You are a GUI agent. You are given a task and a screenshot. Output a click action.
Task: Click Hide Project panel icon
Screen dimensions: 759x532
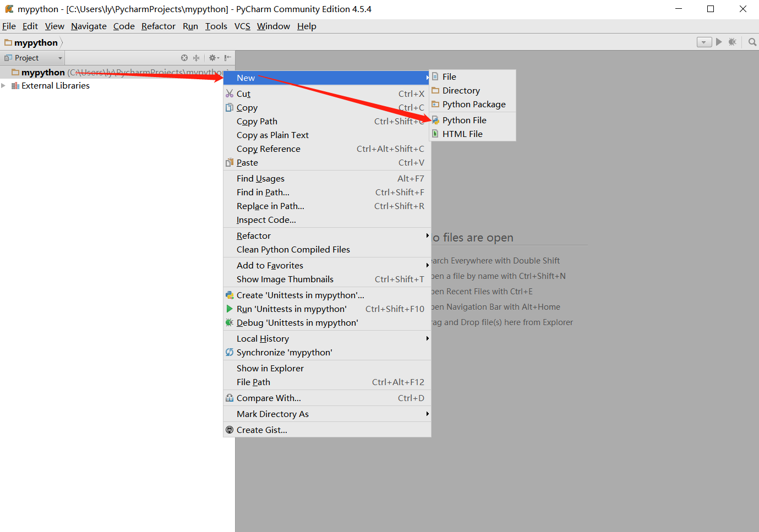pos(227,58)
